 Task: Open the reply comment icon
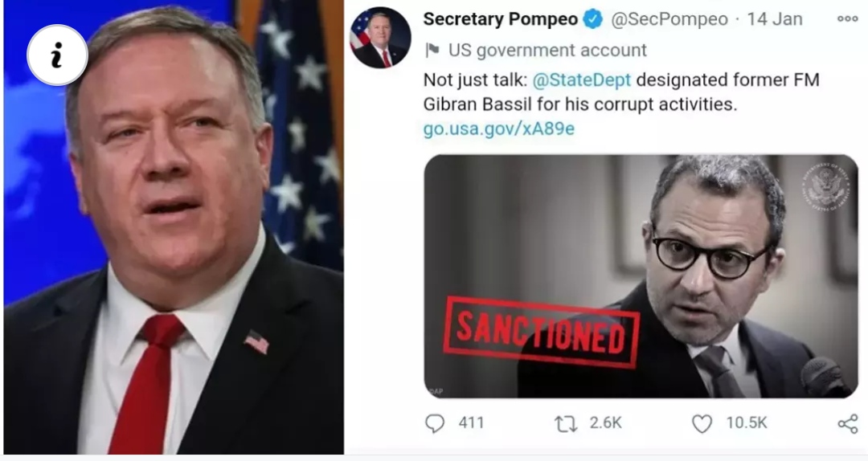click(x=435, y=423)
